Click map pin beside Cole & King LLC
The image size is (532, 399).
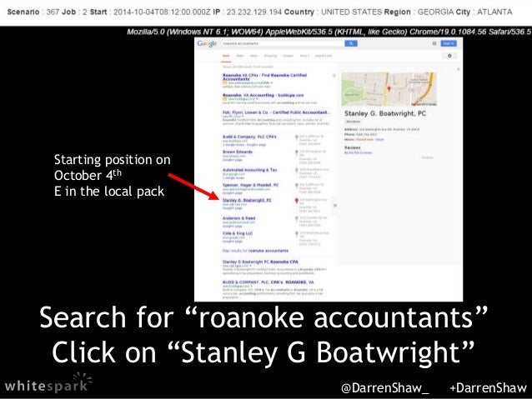coord(297,234)
